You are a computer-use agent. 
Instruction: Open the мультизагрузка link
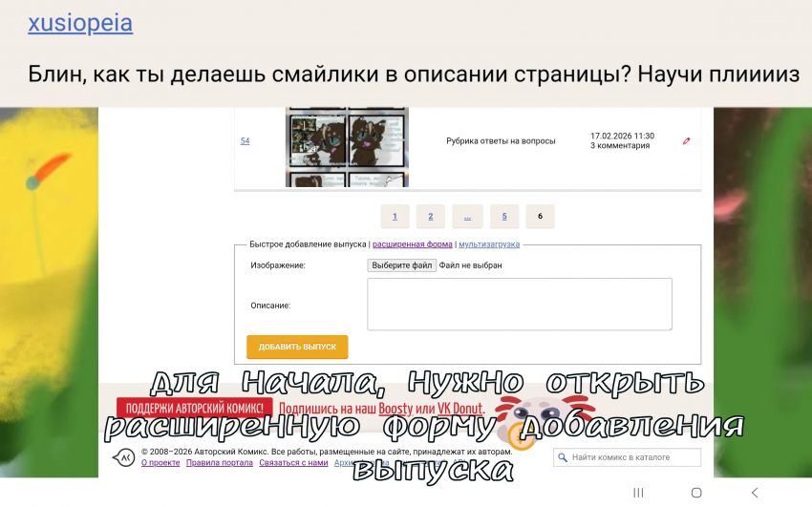[489, 244]
